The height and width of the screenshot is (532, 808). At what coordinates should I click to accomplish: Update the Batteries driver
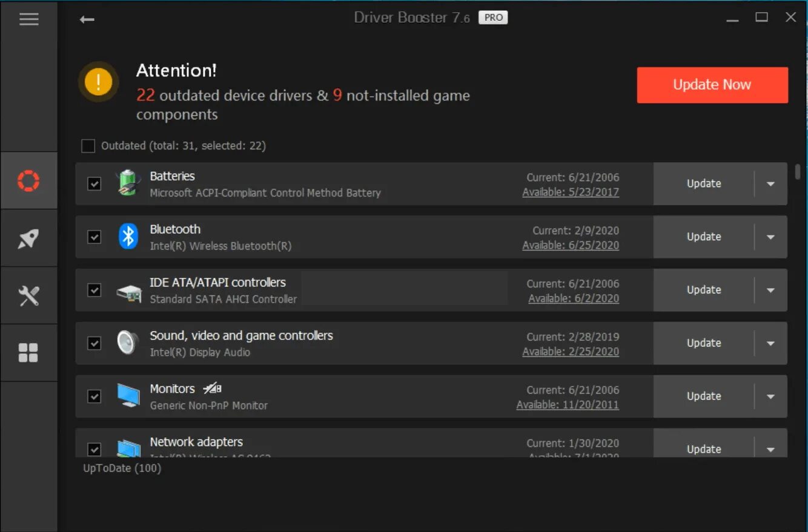pos(704,183)
